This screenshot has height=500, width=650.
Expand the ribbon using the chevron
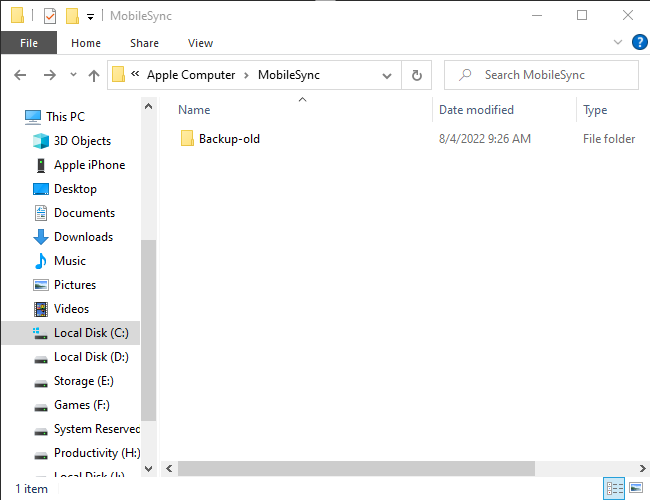point(617,42)
